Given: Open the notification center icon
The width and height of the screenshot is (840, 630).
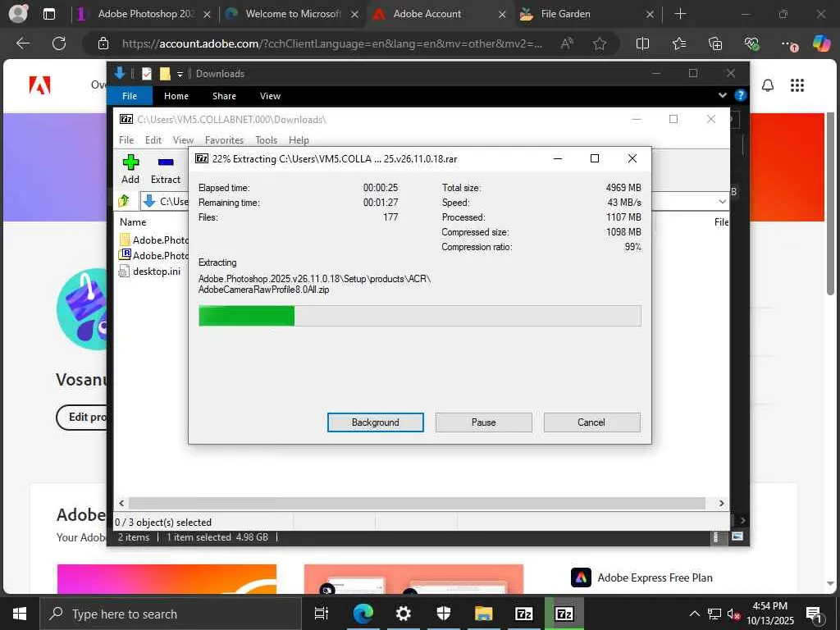Looking at the screenshot, I should point(815,614).
